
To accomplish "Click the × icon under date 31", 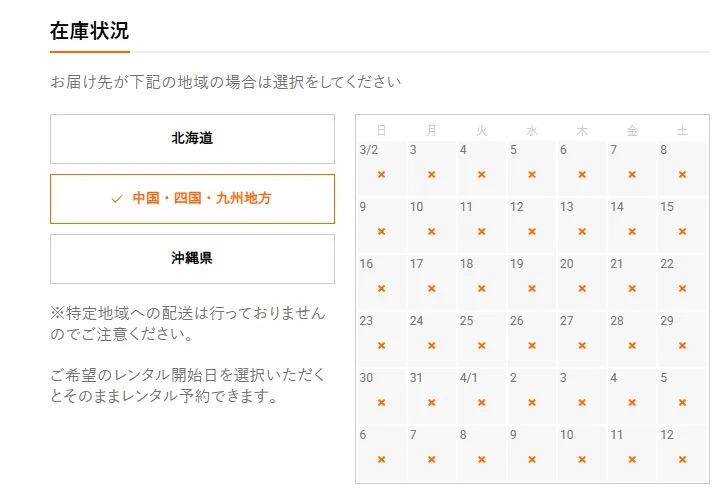I will point(432,403).
